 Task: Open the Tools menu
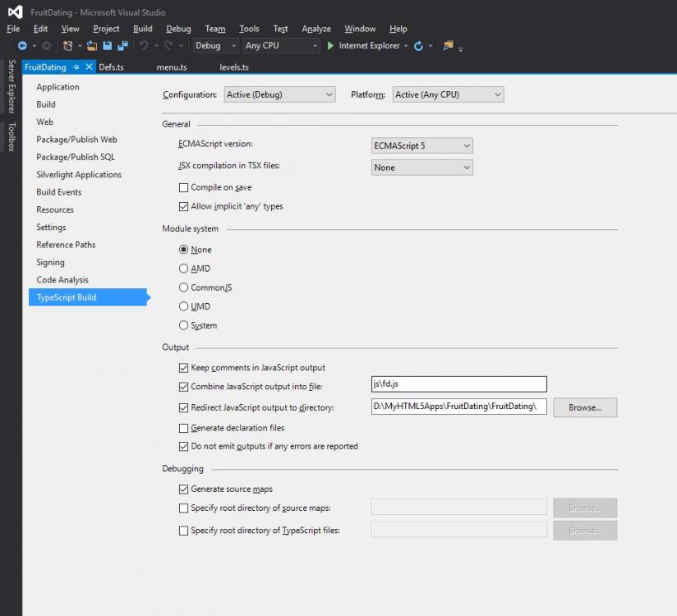coord(249,29)
